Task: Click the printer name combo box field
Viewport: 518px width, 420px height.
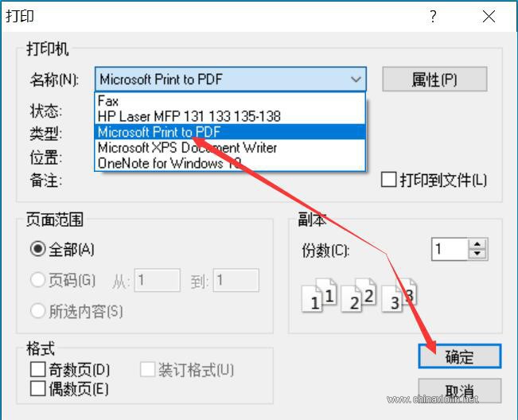Action: point(221,80)
